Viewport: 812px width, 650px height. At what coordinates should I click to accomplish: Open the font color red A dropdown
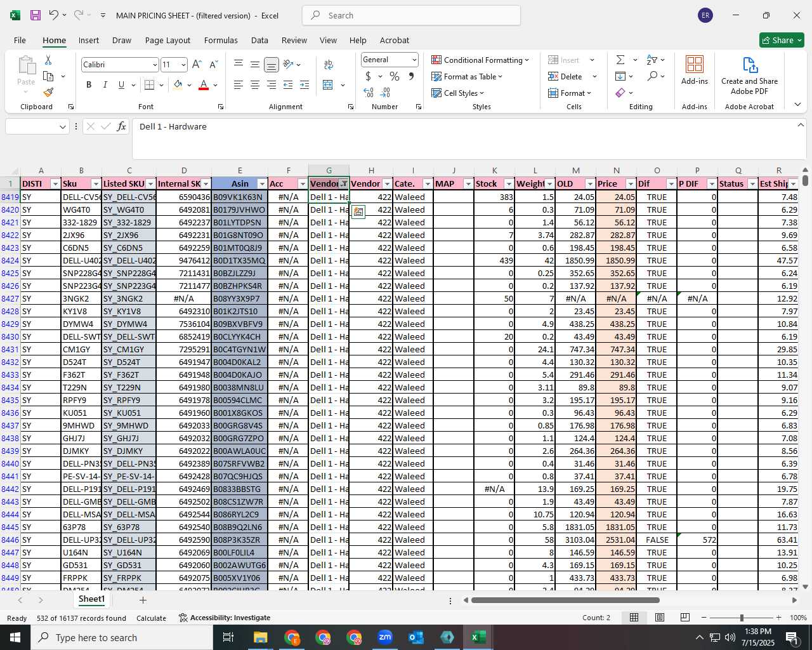(216, 84)
